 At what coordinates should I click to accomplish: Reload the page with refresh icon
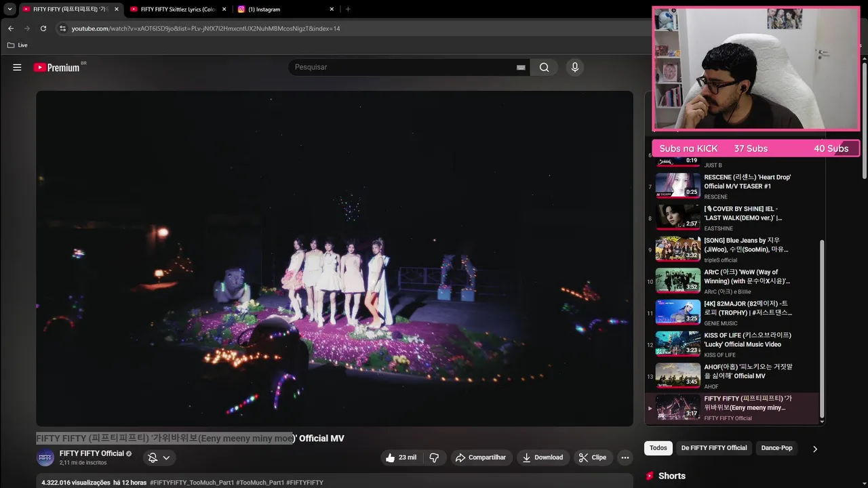tap(43, 28)
